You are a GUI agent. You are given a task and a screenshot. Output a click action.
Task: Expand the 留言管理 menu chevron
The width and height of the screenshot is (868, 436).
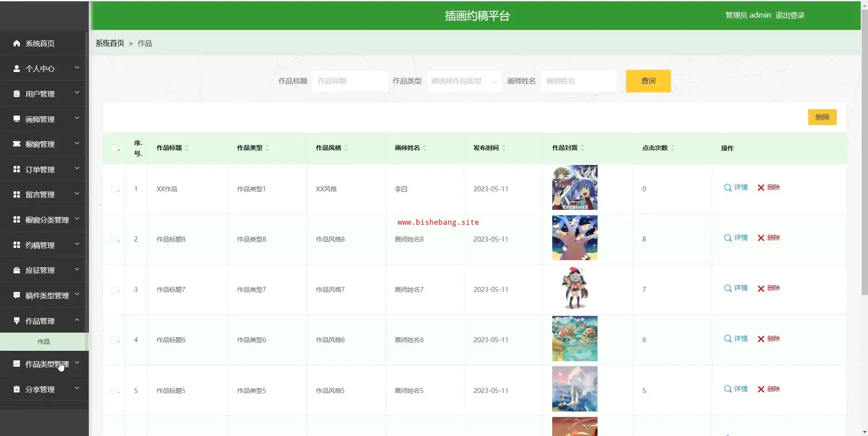77,194
